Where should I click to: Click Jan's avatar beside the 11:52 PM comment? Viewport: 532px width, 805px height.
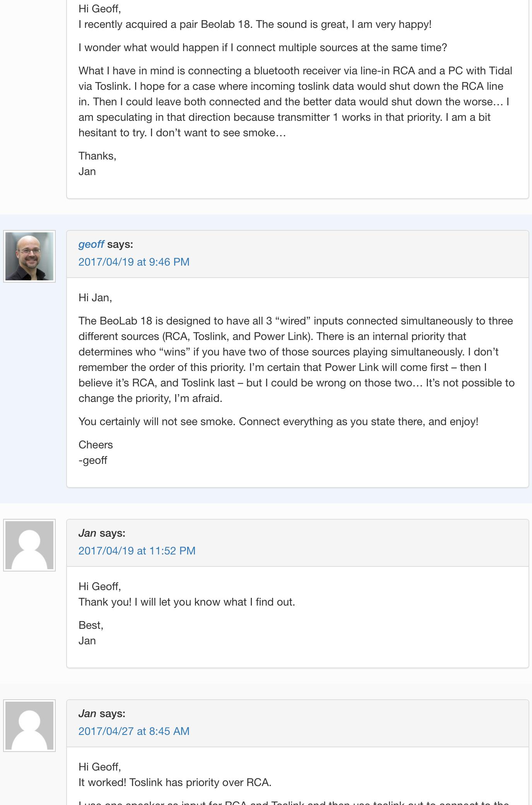click(x=29, y=545)
